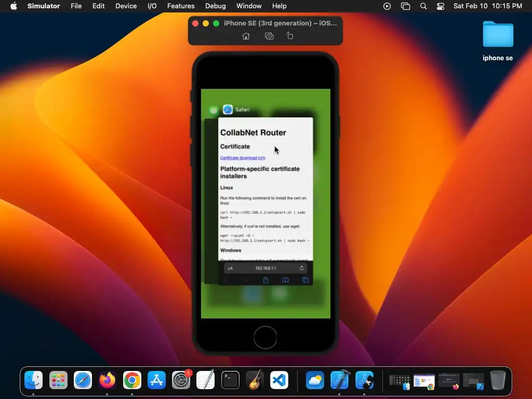Tap the 192.168.1.1 address bar

pos(265,268)
